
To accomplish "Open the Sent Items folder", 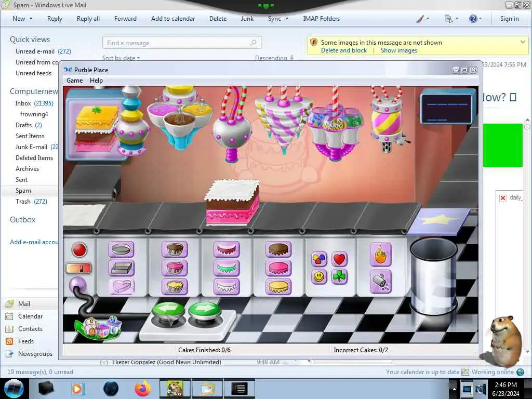I will coord(30,136).
